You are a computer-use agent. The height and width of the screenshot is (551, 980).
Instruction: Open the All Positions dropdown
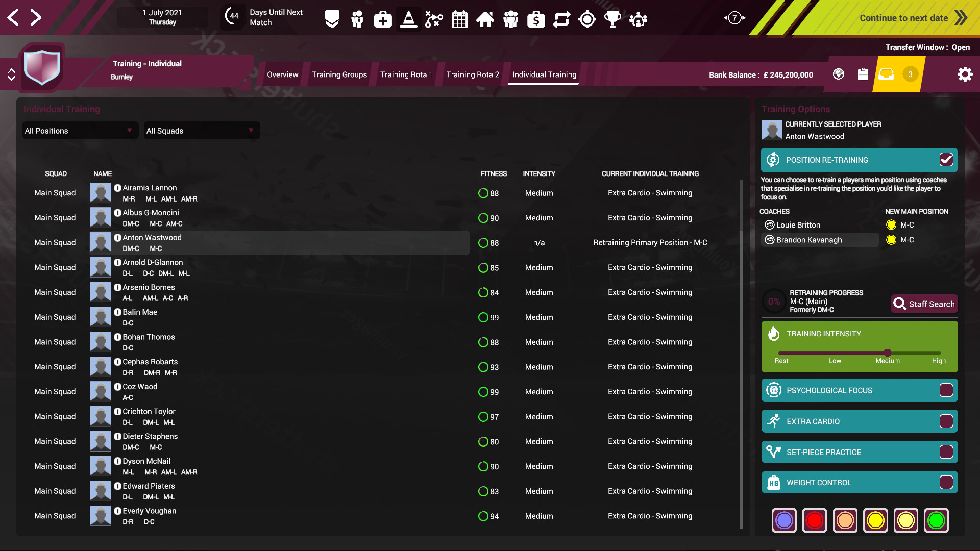tap(79, 131)
